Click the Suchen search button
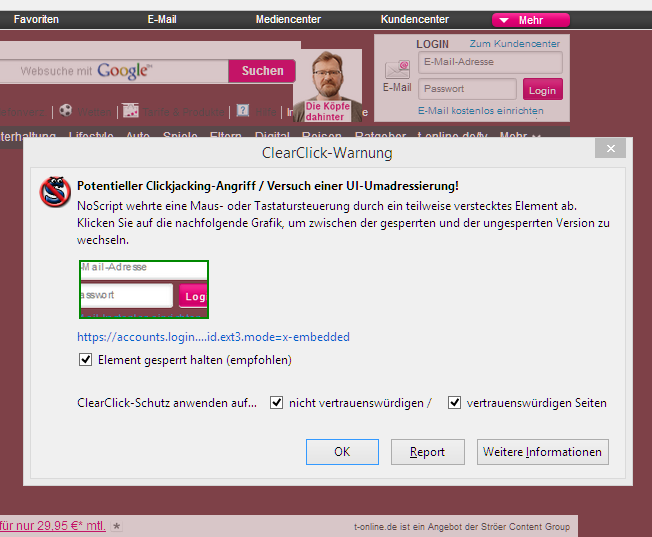652x537 pixels. (262, 71)
